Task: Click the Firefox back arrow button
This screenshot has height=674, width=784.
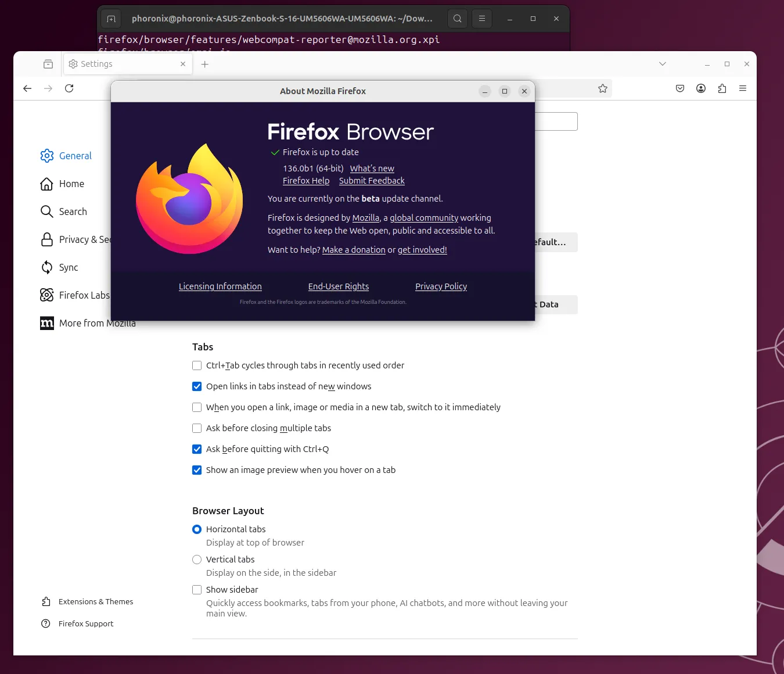Action: (x=27, y=88)
